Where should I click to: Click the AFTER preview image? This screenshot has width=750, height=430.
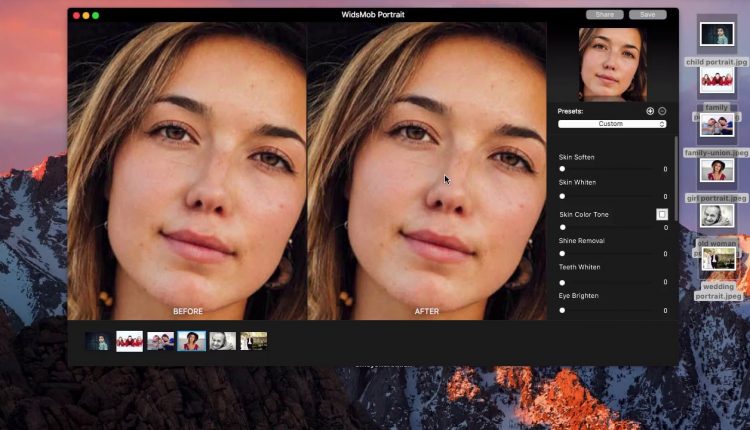427,171
